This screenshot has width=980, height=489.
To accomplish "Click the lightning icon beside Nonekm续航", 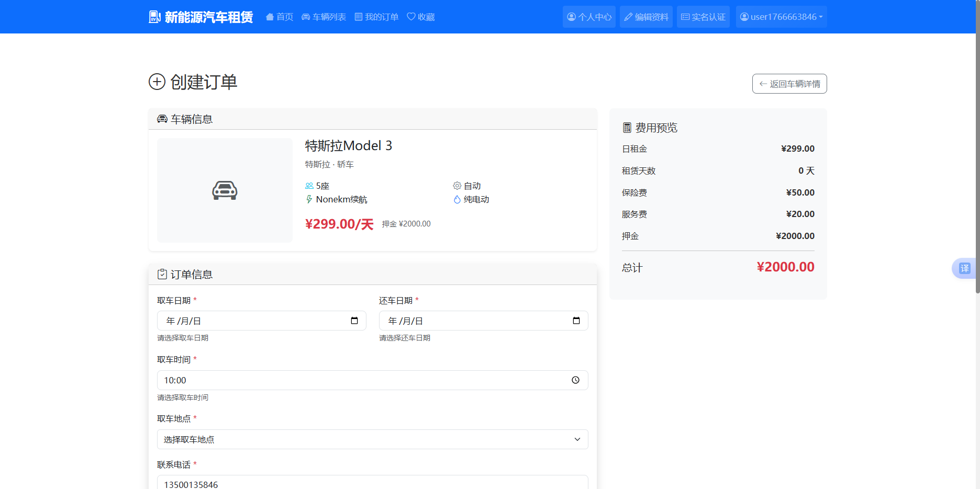I will tap(309, 199).
